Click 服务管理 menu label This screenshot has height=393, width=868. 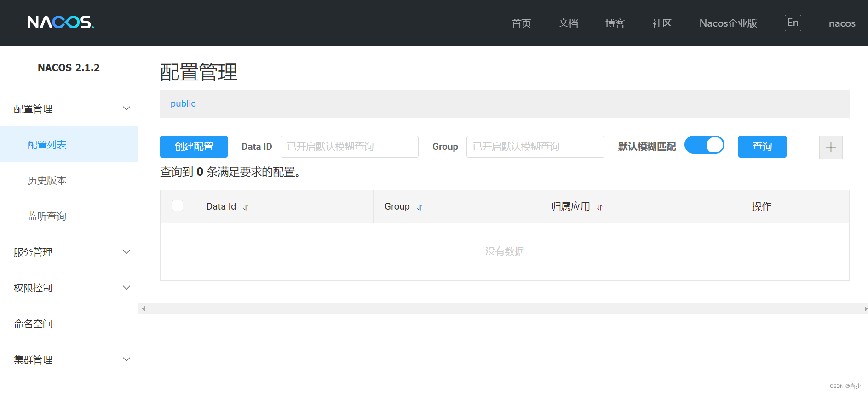33,252
